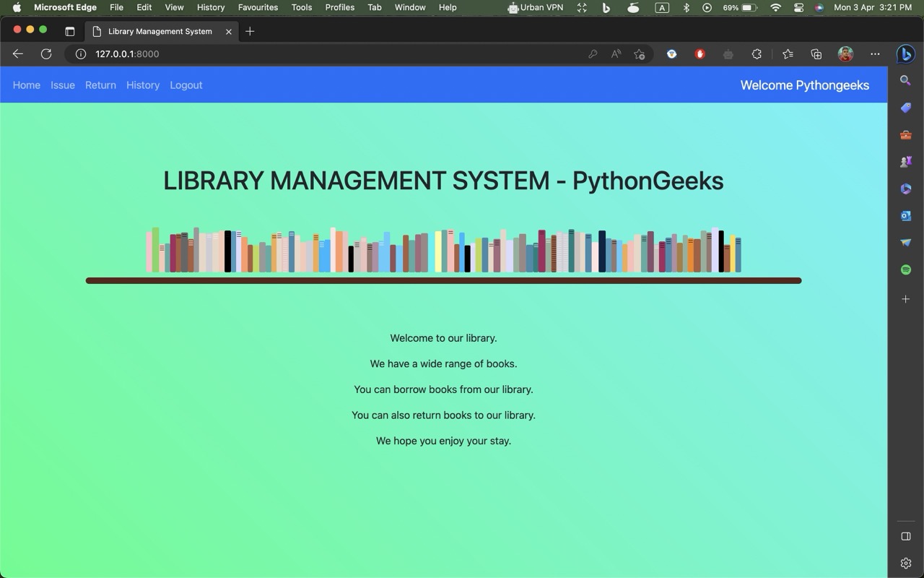This screenshot has width=924, height=578.
Task: Open Tools briefcase icon in sidebar
Action: click(905, 134)
